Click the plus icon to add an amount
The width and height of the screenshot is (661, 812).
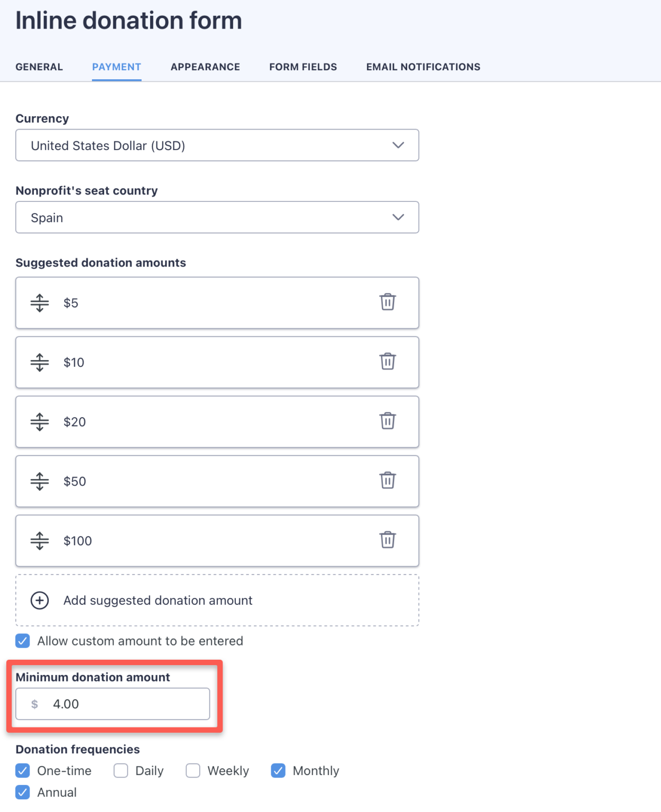[39, 600]
